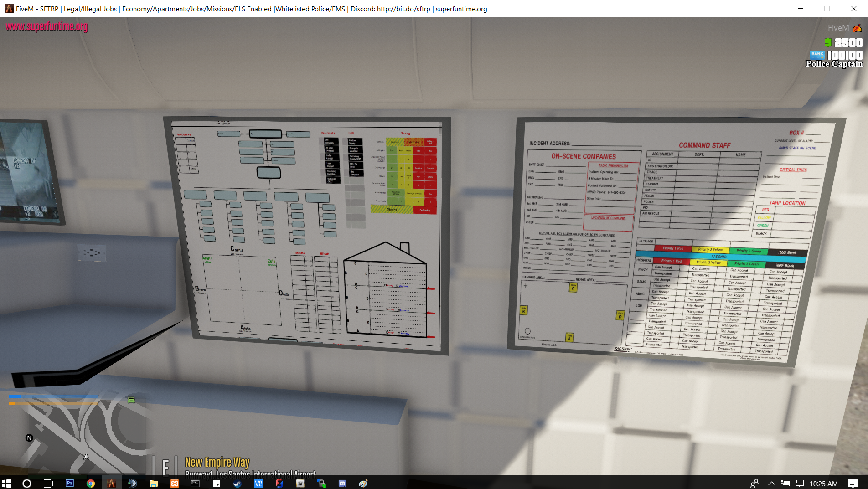Click the 10:25 AM taskbar clock
This screenshot has width=868, height=489.
point(824,483)
